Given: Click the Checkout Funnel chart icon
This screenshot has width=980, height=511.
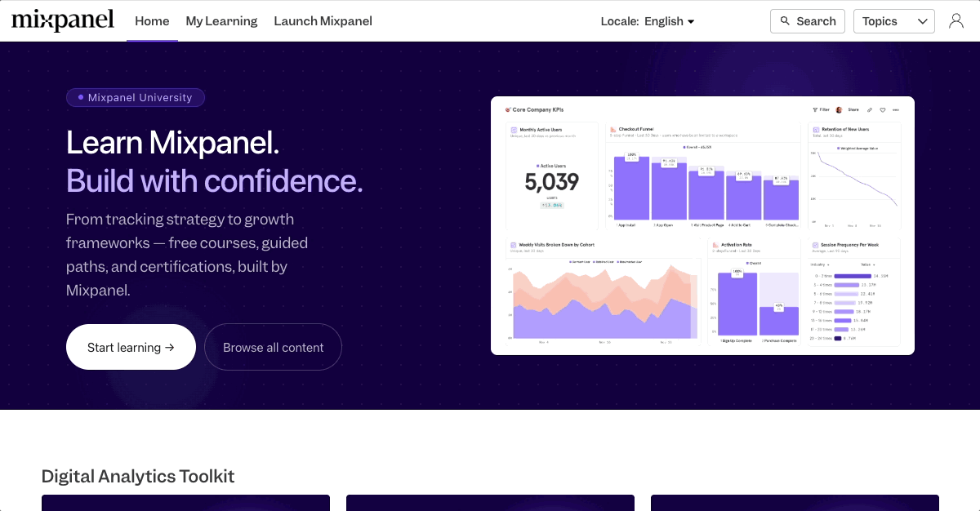Looking at the screenshot, I should click(x=612, y=129).
